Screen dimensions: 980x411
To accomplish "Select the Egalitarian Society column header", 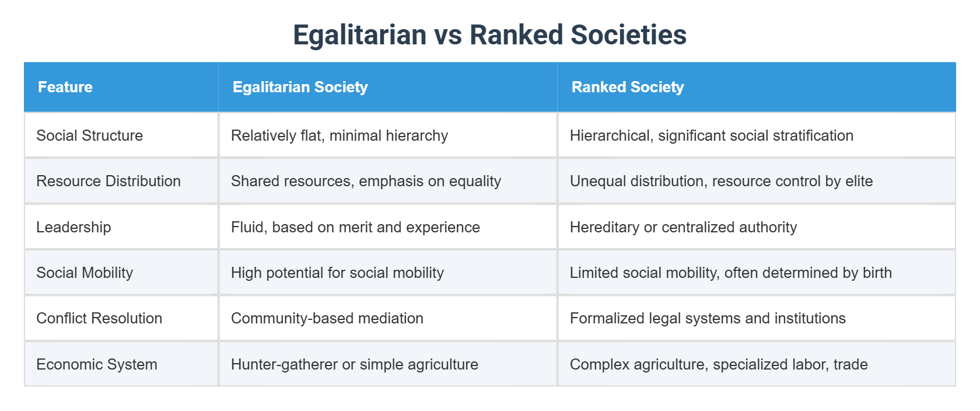I will (300, 87).
